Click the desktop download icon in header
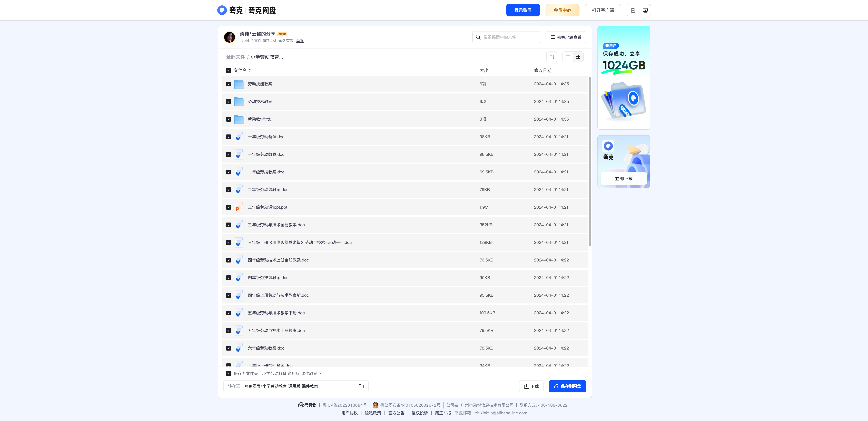This screenshot has width=868, height=421. [645, 10]
